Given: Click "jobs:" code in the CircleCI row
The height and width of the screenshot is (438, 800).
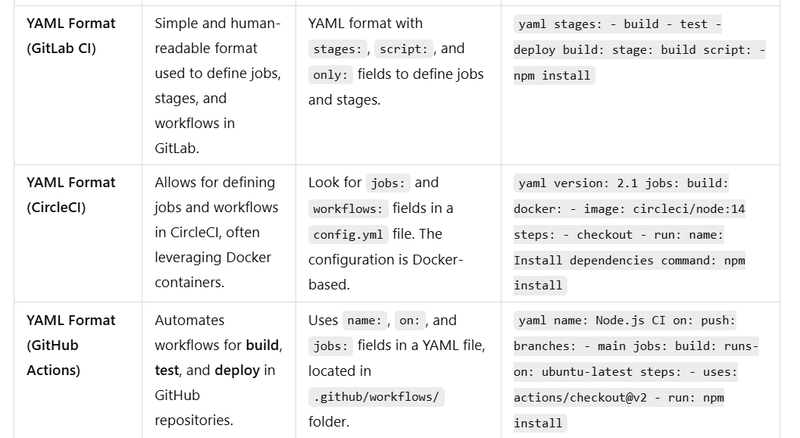Looking at the screenshot, I should coord(389,183).
